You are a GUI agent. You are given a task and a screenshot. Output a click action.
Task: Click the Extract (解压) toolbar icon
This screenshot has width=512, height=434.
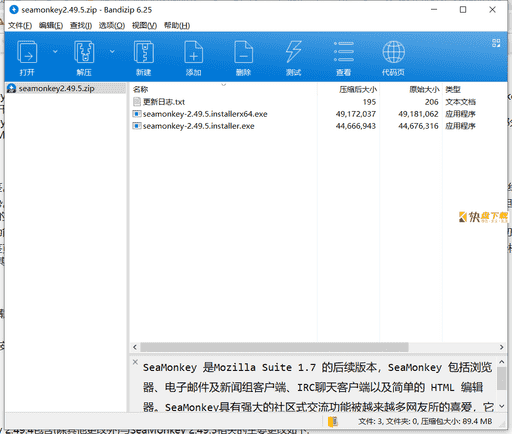click(84, 52)
